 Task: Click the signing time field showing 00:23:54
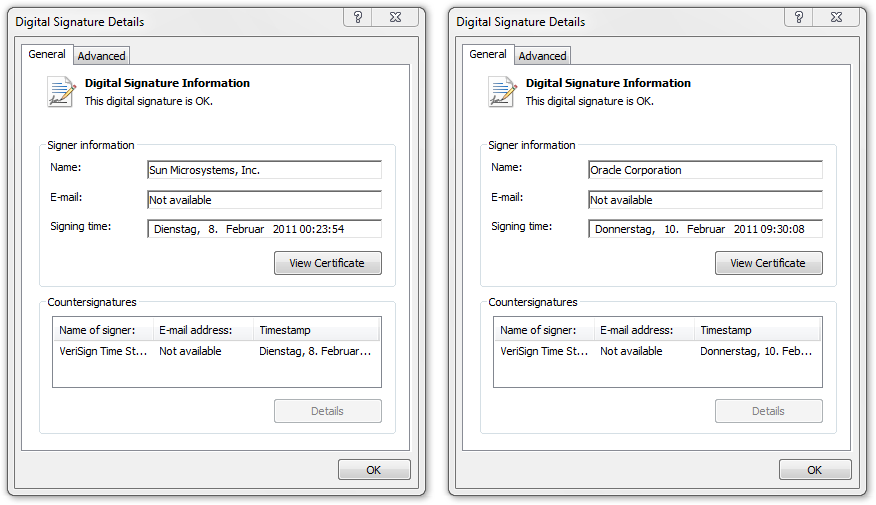coord(264,228)
